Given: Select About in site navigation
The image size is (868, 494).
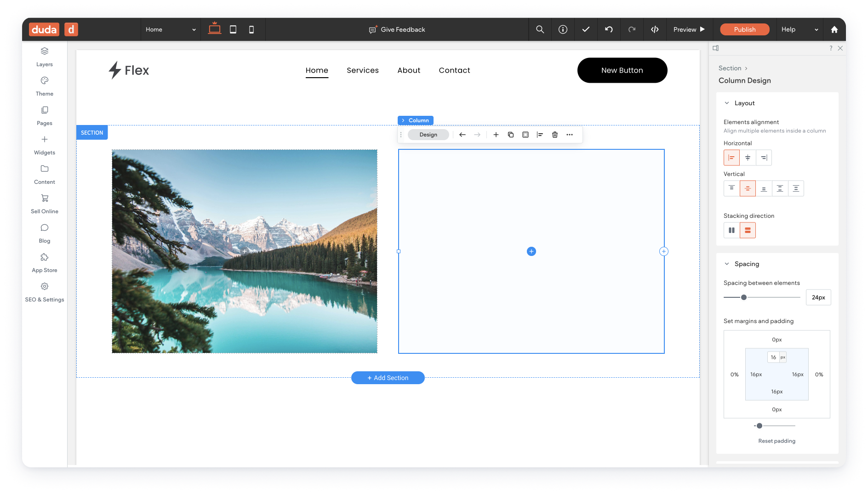Looking at the screenshot, I should coord(409,70).
